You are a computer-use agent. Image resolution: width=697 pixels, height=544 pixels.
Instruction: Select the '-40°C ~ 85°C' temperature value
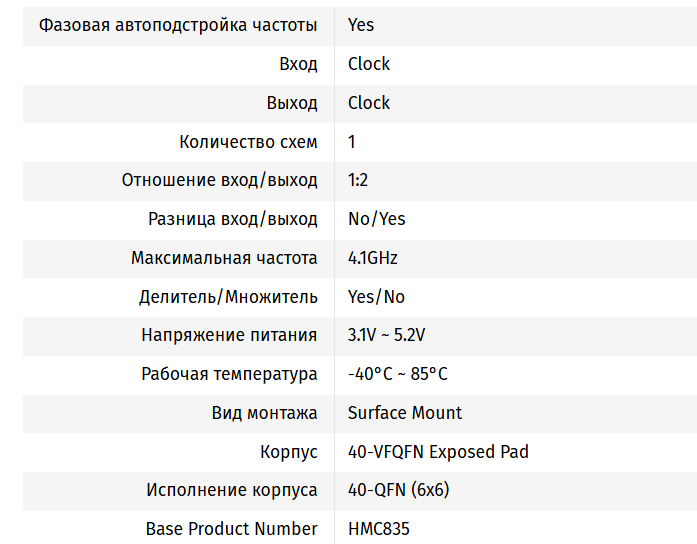click(397, 374)
